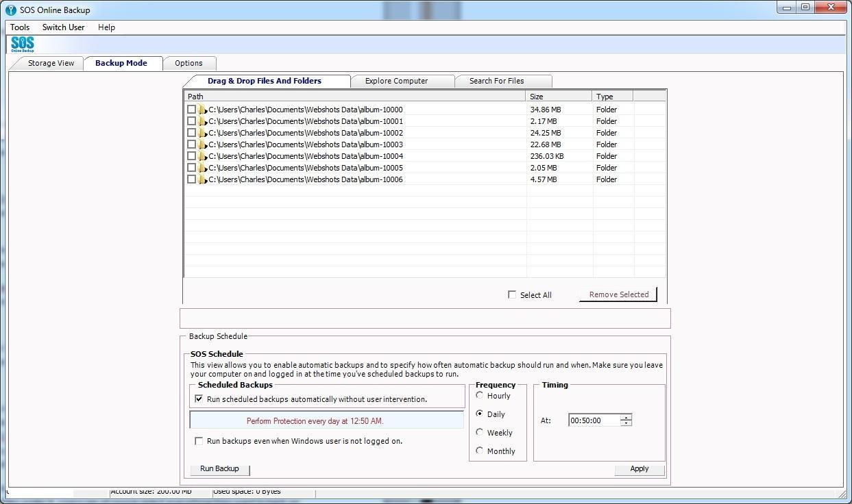Click the folder icon beside album-10002
The image size is (852, 504).
[x=201, y=132]
